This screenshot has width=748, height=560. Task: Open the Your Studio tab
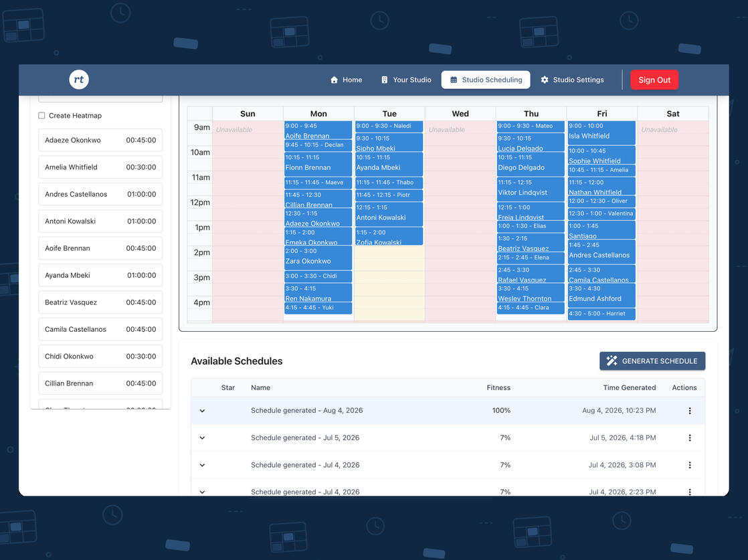point(406,80)
